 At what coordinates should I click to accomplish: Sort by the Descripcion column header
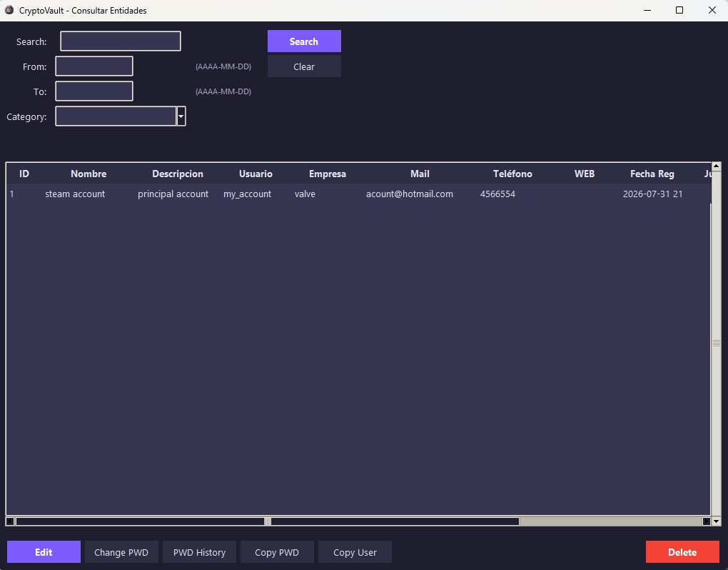[x=178, y=174]
